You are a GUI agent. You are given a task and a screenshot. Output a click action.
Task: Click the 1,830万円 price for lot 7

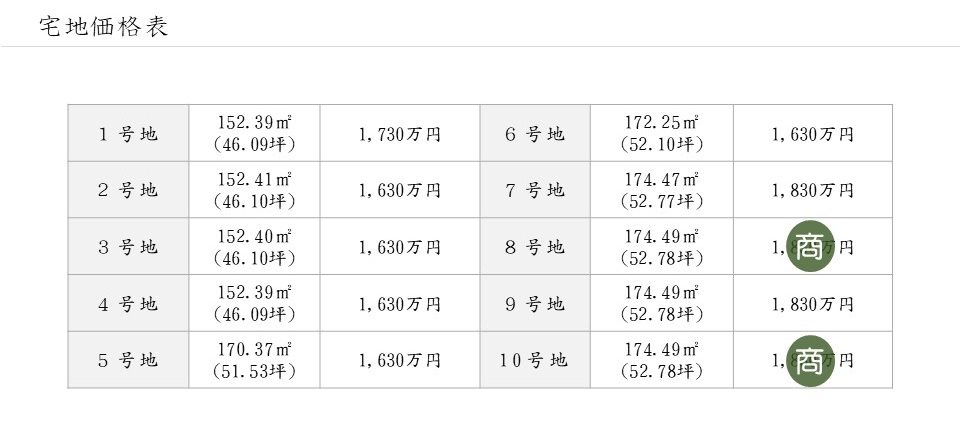(x=812, y=190)
